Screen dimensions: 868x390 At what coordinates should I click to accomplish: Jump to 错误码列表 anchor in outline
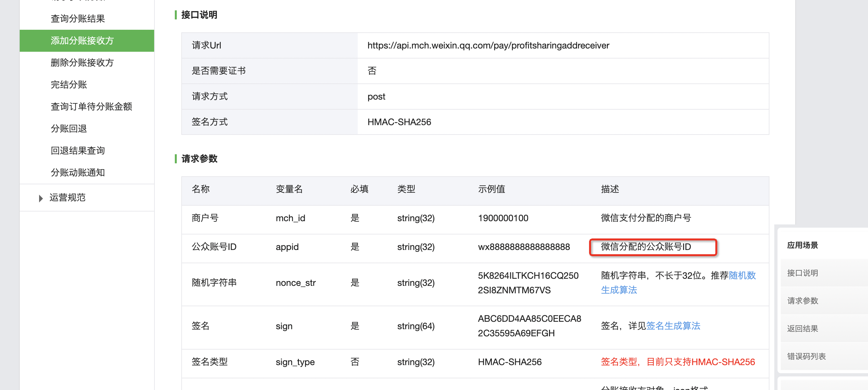(x=806, y=356)
